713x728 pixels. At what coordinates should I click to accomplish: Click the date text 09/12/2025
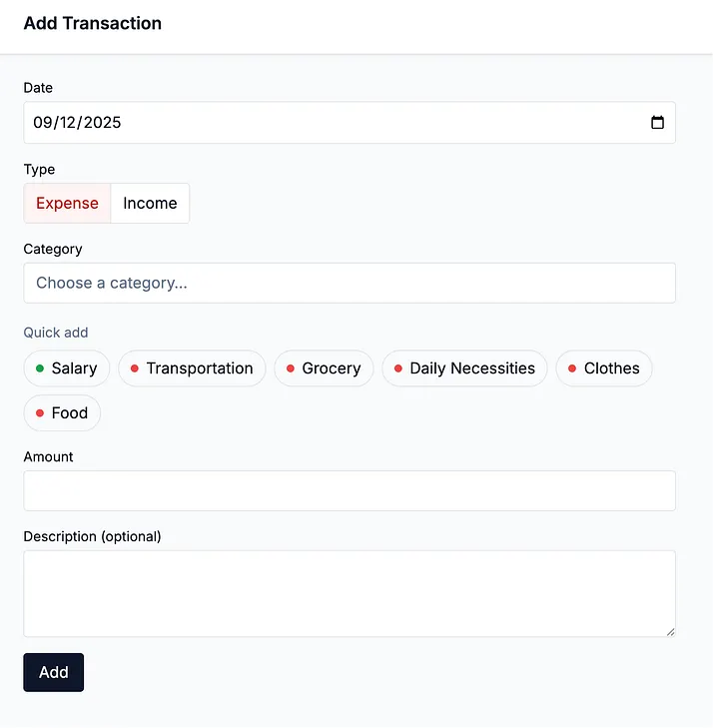(77, 122)
